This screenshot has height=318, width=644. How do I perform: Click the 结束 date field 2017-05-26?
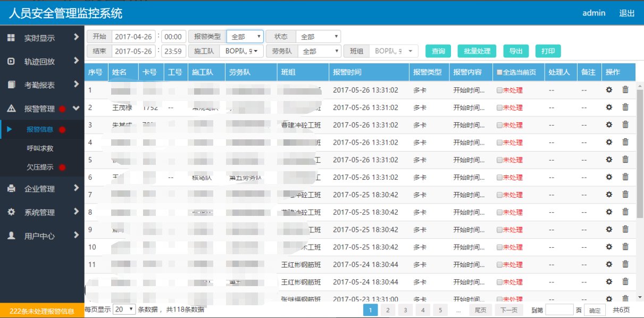click(x=134, y=51)
